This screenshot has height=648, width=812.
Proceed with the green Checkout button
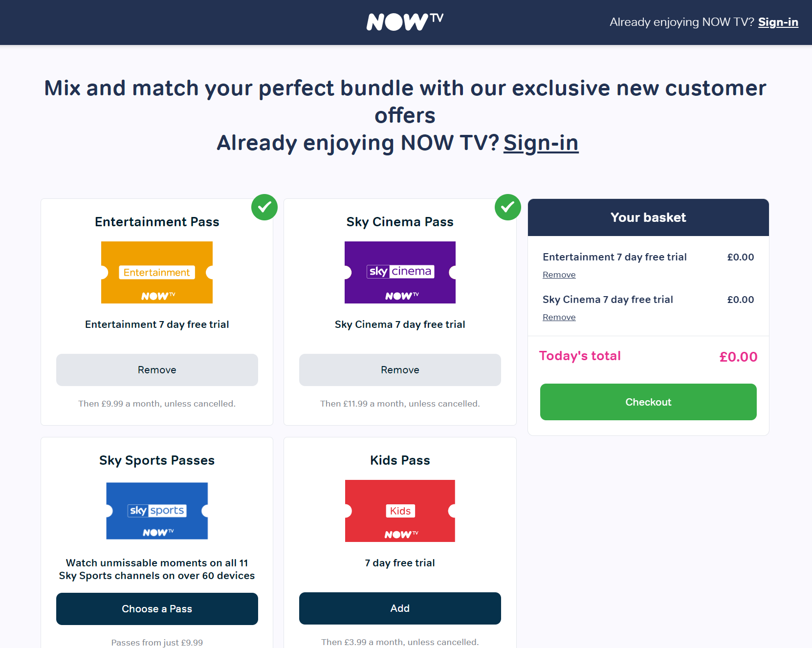click(648, 402)
